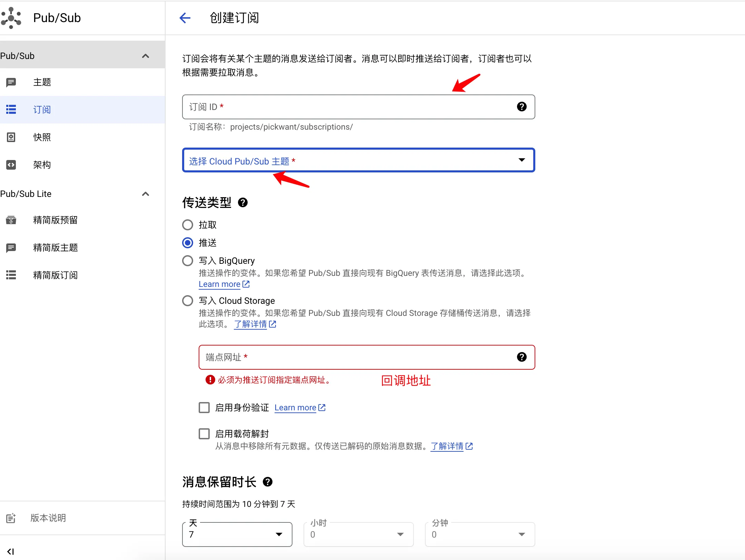The image size is (745, 560).
Task: Follow 了解详情 link under 写入 Cloud Storage
Action: pos(250,324)
